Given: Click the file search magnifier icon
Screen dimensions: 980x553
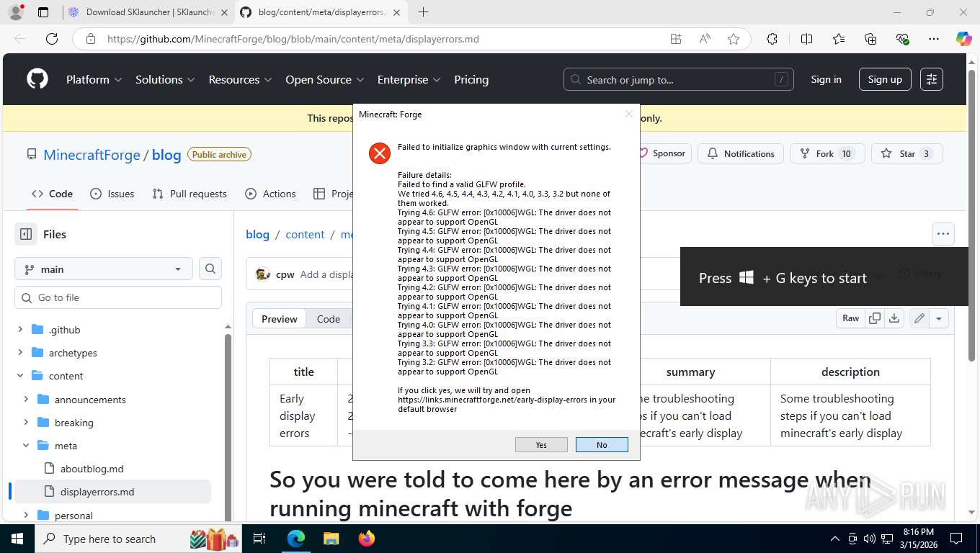Looking at the screenshot, I should point(210,269).
